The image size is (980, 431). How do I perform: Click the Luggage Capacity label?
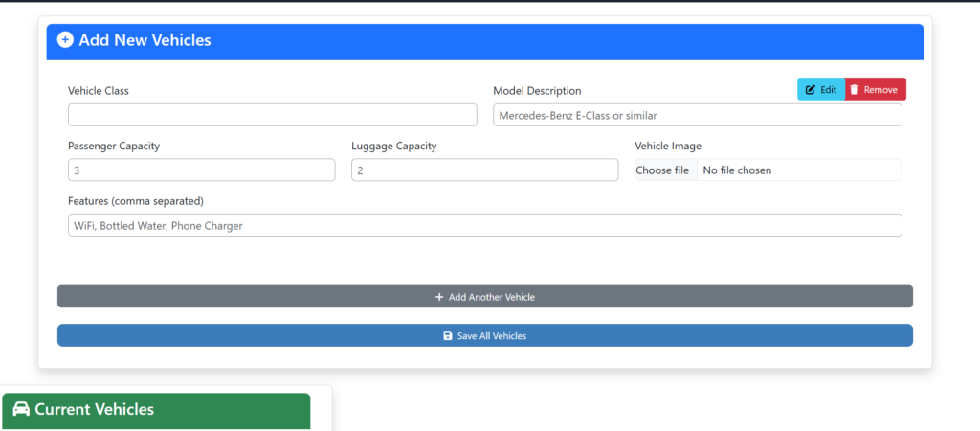tap(394, 146)
